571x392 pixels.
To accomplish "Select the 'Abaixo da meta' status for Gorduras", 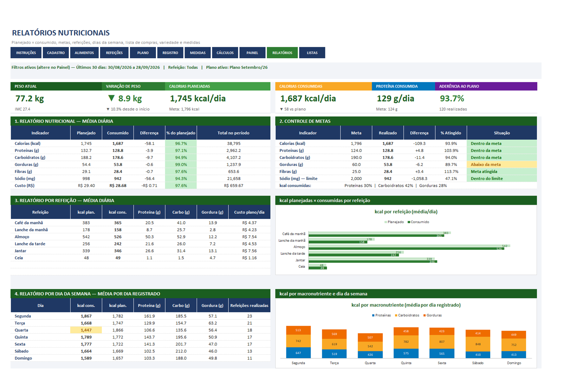I will [x=502, y=165].
